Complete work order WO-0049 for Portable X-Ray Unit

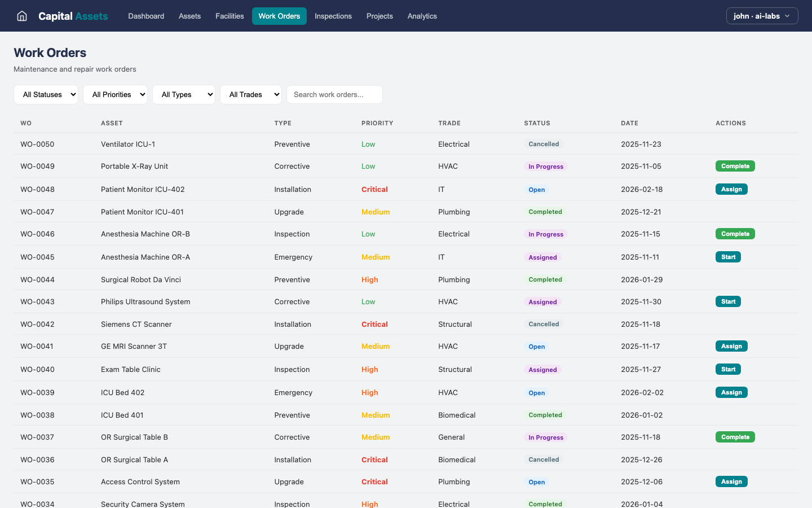(x=735, y=166)
